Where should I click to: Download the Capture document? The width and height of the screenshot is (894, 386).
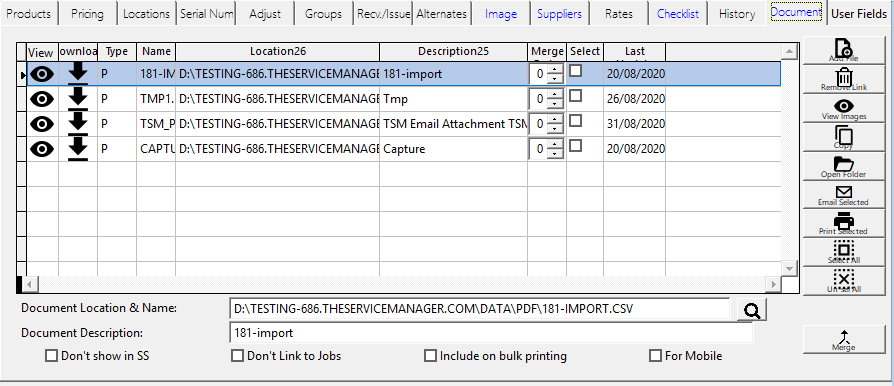(x=78, y=149)
